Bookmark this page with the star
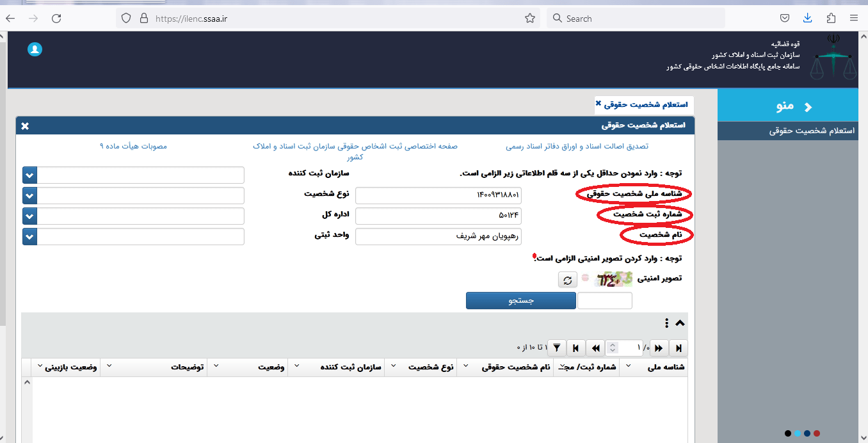 (529, 18)
